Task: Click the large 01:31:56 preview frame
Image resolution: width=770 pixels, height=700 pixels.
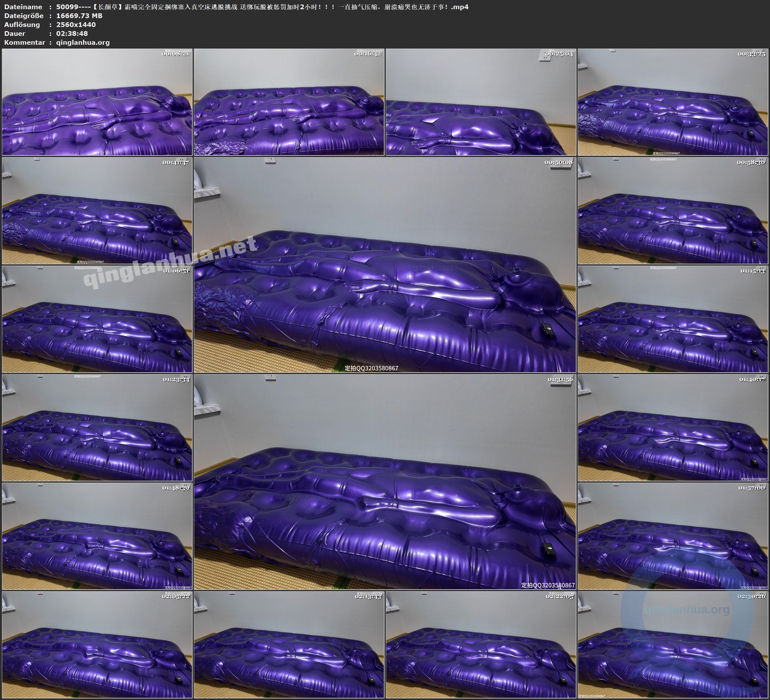Action: (385, 482)
